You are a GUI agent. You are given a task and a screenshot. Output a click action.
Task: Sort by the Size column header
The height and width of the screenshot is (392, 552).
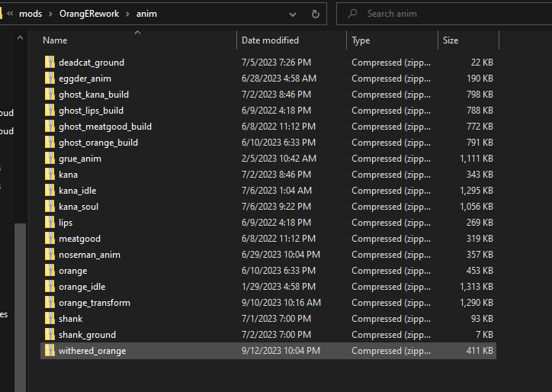pos(451,40)
